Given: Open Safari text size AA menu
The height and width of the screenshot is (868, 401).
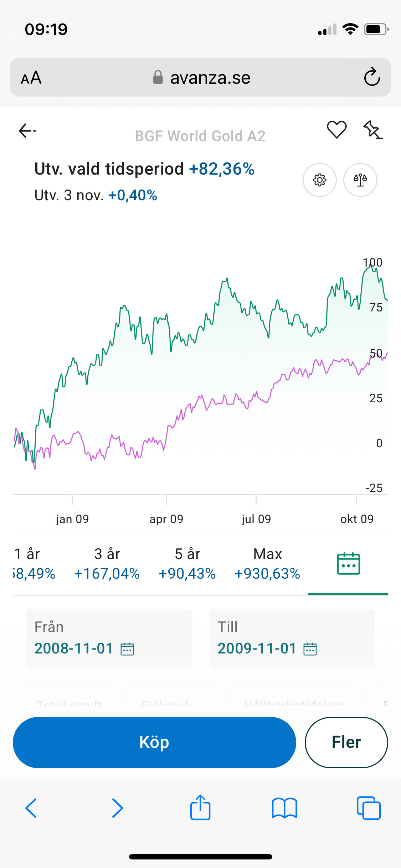Looking at the screenshot, I should [x=31, y=78].
